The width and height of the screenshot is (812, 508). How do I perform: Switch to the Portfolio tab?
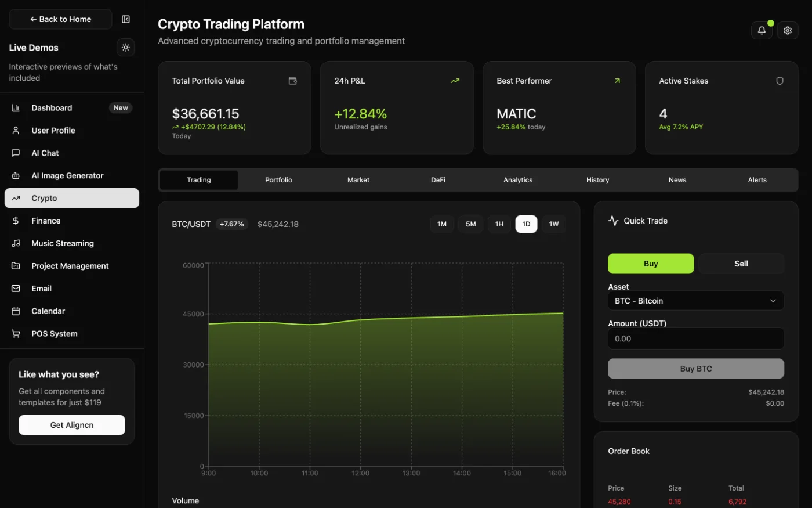point(278,180)
